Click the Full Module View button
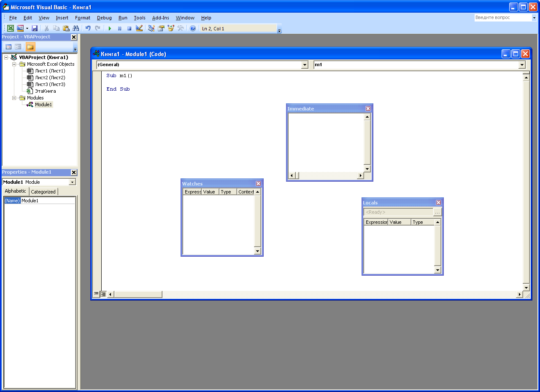Viewport: 540px width, 392px height. pyautogui.click(x=103, y=294)
